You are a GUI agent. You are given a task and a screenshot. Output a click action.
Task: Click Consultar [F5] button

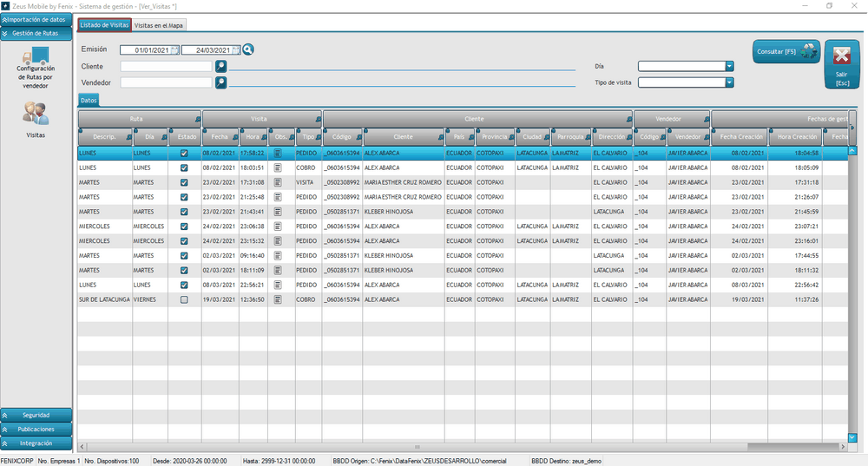coord(786,51)
